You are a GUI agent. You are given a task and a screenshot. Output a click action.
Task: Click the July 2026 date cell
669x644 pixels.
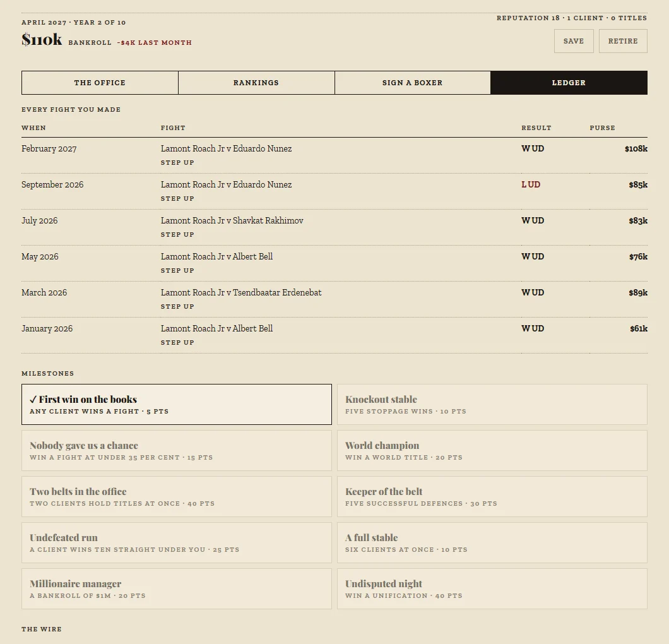[x=40, y=220]
